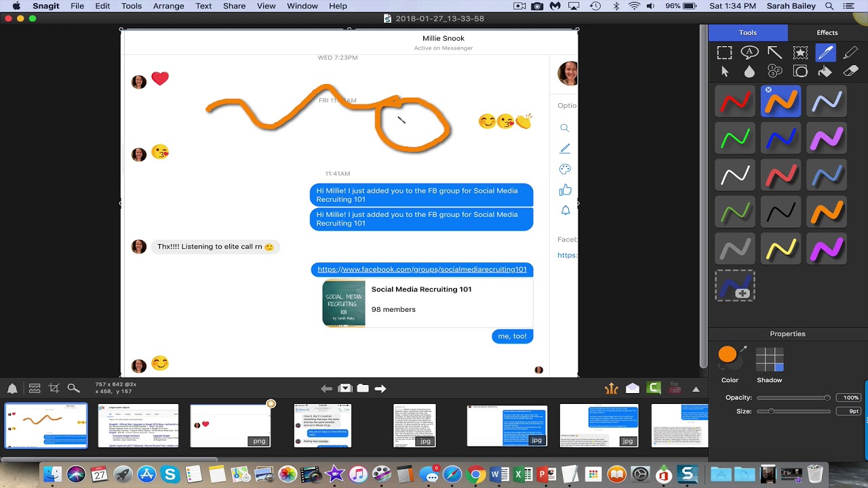Screen dimensions: 868x488
Task: Click the notifications bell in editor toolbar
Action: [12, 388]
